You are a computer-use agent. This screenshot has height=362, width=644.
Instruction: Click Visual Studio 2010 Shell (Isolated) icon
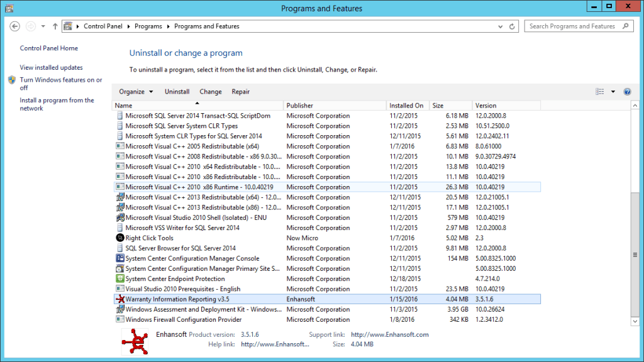click(x=120, y=217)
